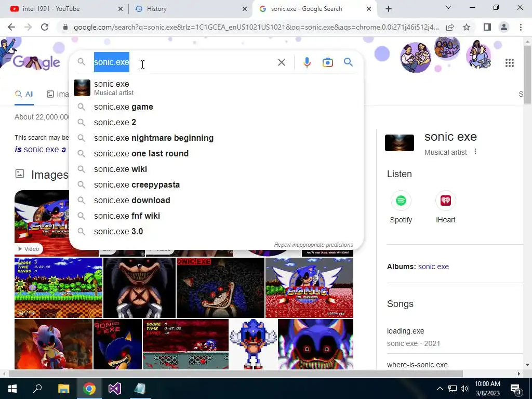The image size is (532, 399).
Task: Open the sonic exe artist panel thumbnail
Action: [x=400, y=142]
